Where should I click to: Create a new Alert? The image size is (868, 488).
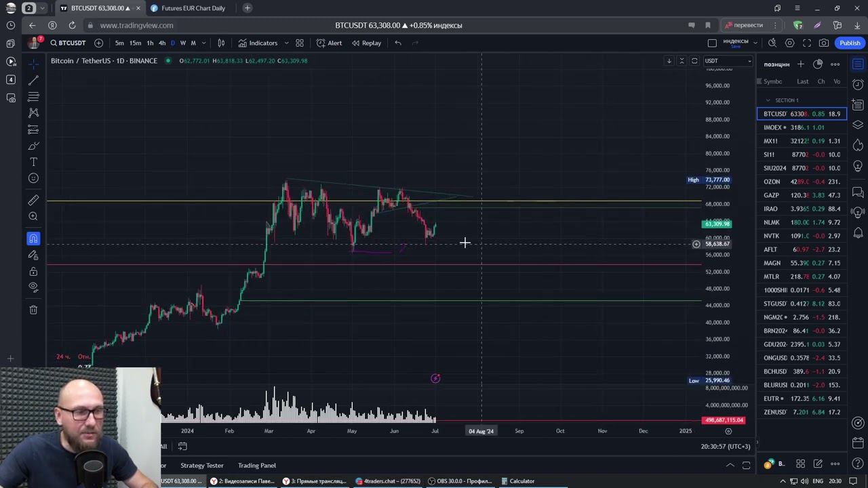(x=330, y=43)
